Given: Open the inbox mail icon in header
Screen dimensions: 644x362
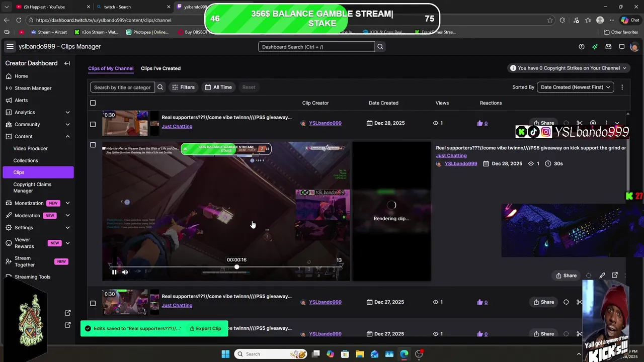Looking at the screenshot, I should 608,47.
